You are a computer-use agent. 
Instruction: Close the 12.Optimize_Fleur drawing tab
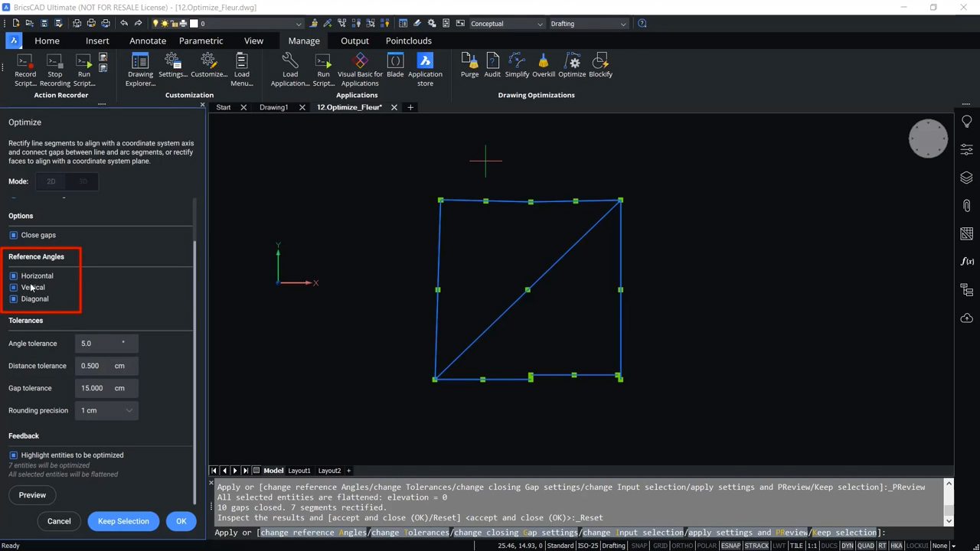(394, 107)
